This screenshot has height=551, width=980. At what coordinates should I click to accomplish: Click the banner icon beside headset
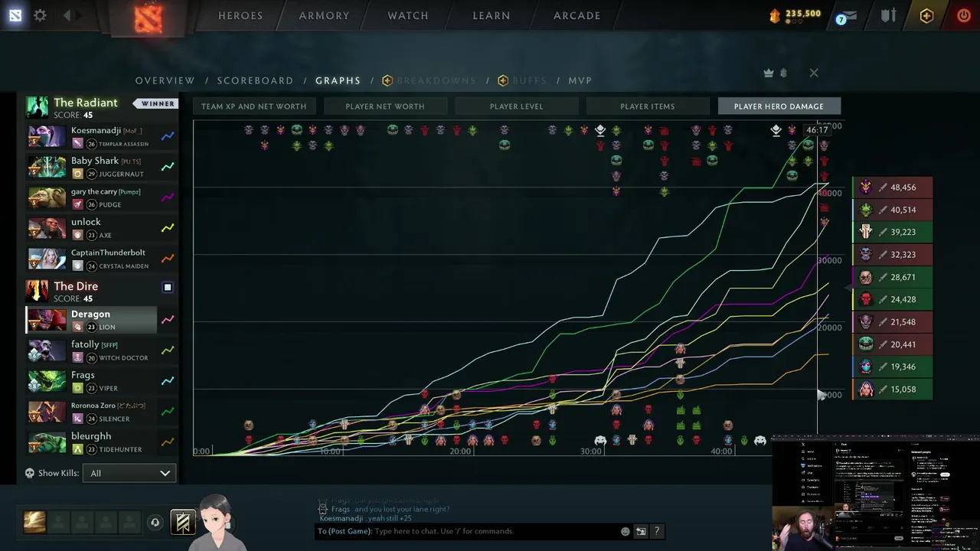(x=183, y=522)
